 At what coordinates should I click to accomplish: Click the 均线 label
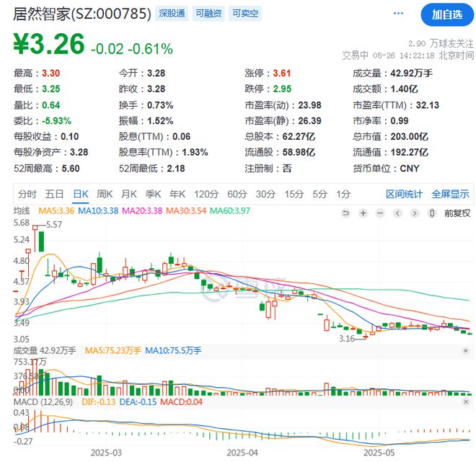coord(22,210)
